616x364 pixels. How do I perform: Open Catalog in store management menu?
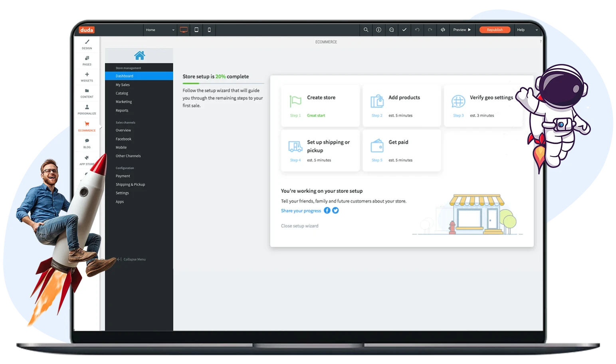click(122, 93)
